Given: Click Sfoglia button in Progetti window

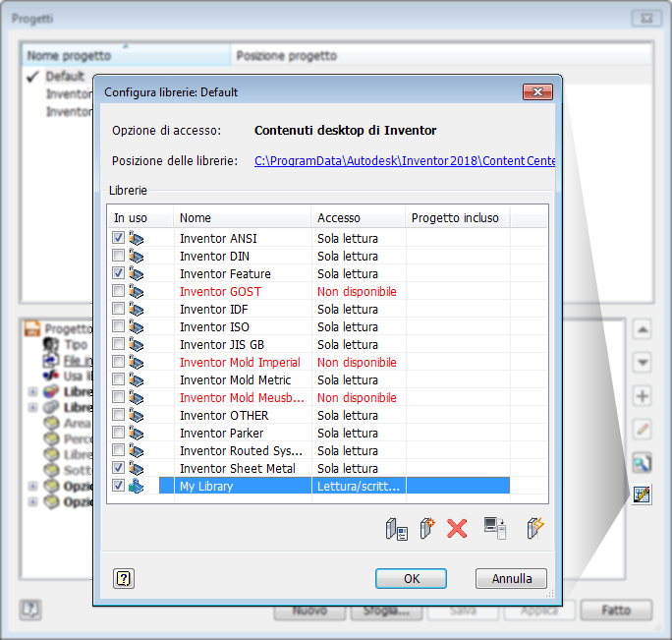Looking at the screenshot, I should click(x=386, y=611).
